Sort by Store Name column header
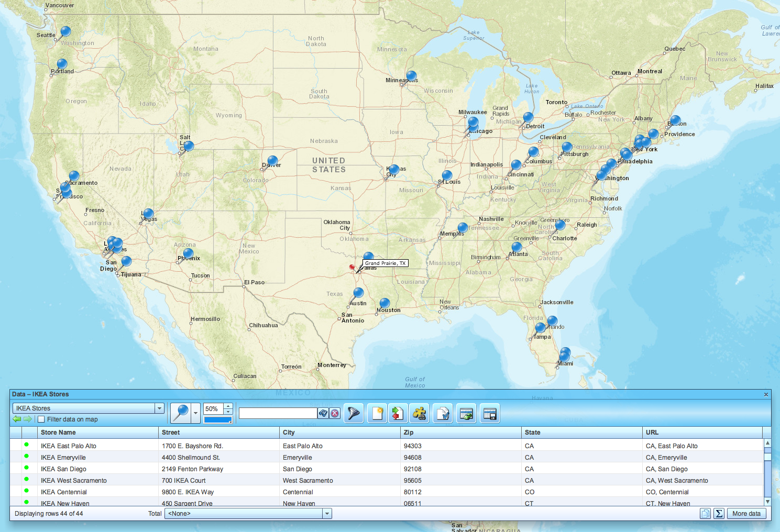 coord(58,433)
